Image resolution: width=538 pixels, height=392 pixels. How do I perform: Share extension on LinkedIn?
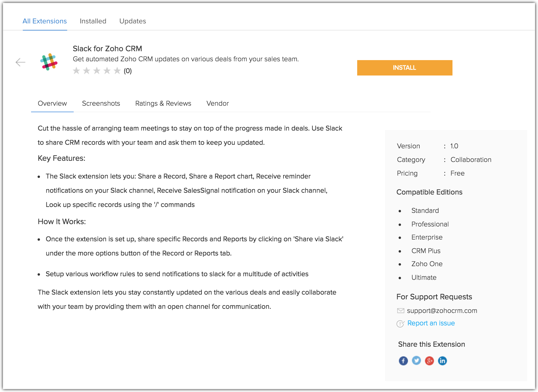click(442, 361)
